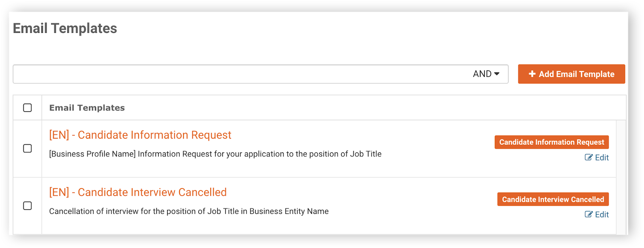Select the orange Candidate Information Request tag
The height and width of the screenshot is (248, 644).
coord(552,142)
